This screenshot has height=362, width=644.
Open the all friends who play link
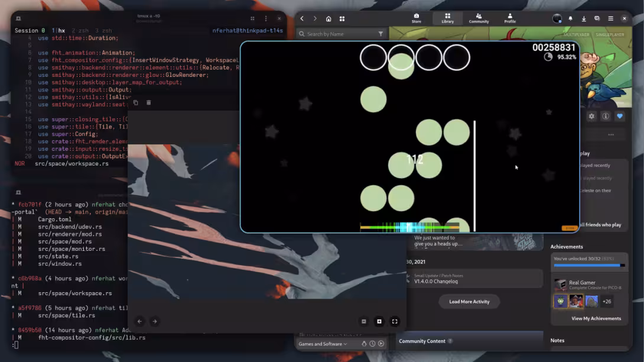[x=600, y=225]
